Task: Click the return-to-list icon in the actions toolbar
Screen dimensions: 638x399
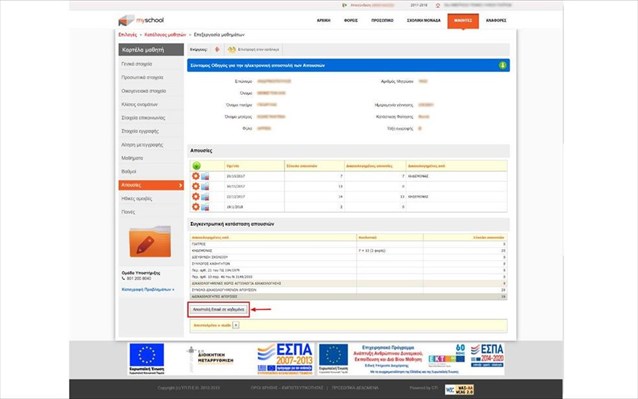Action: pos(232,49)
